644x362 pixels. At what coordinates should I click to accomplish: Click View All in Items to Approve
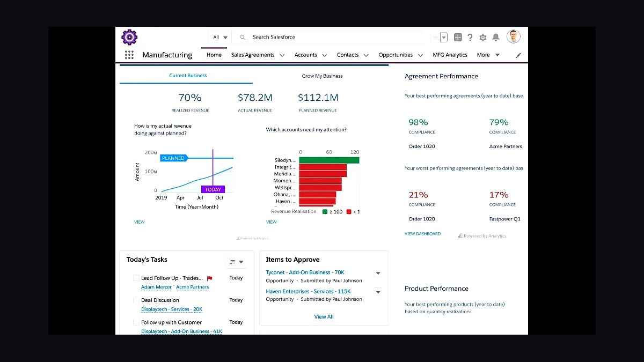coord(324,317)
